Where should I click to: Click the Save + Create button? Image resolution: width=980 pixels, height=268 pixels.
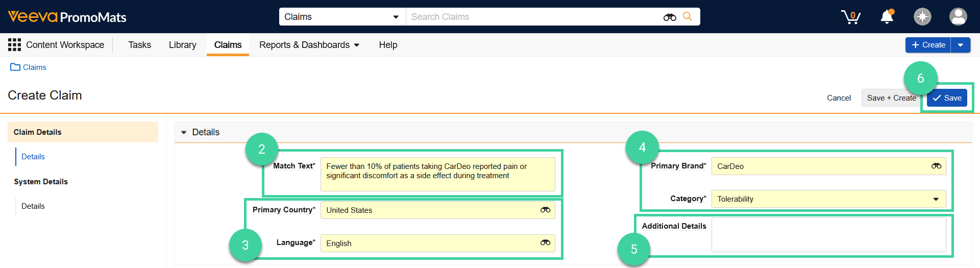tap(891, 98)
